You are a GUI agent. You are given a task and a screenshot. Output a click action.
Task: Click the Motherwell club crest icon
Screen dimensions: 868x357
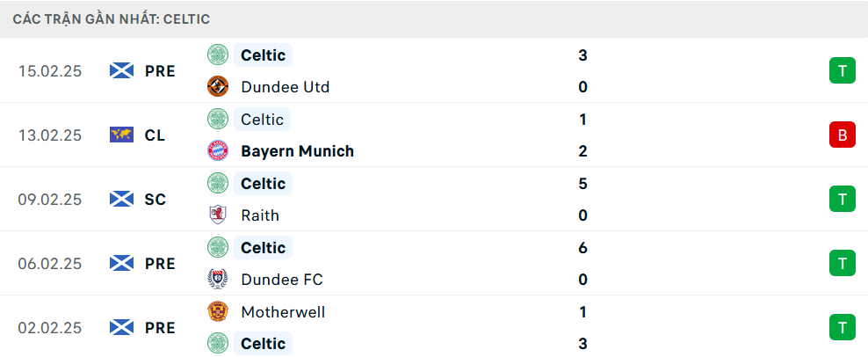(x=217, y=312)
